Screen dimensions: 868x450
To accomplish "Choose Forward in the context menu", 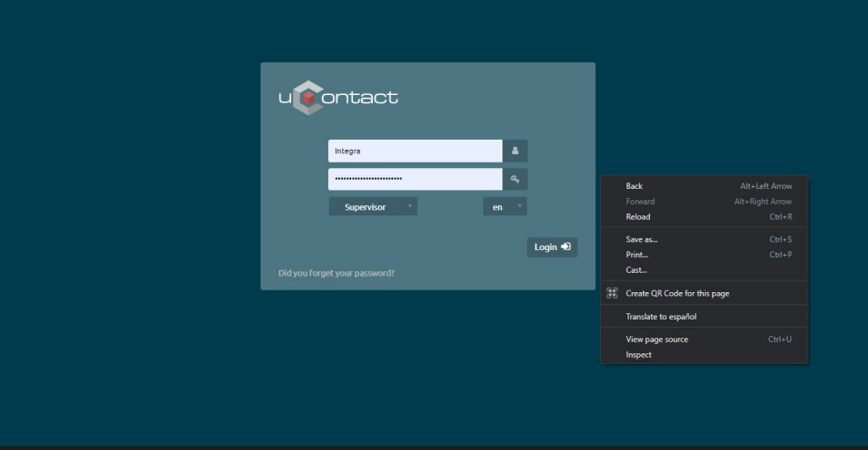I will pyautogui.click(x=704, y=202).
